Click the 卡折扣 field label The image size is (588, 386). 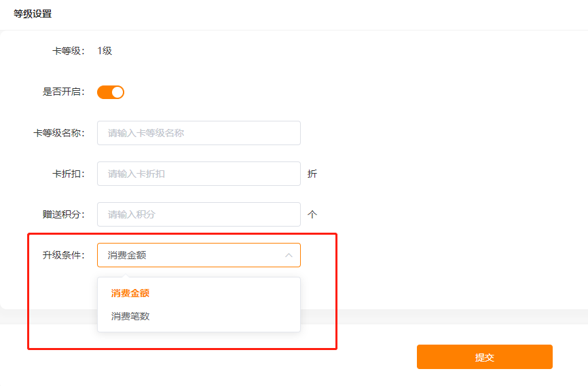(69, 174)
